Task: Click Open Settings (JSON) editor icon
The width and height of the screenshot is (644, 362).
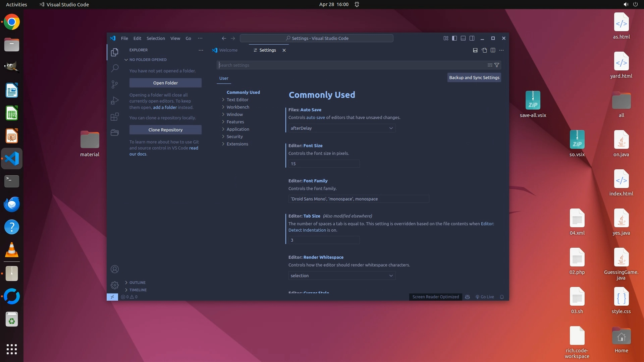Action: coord(484,50)
